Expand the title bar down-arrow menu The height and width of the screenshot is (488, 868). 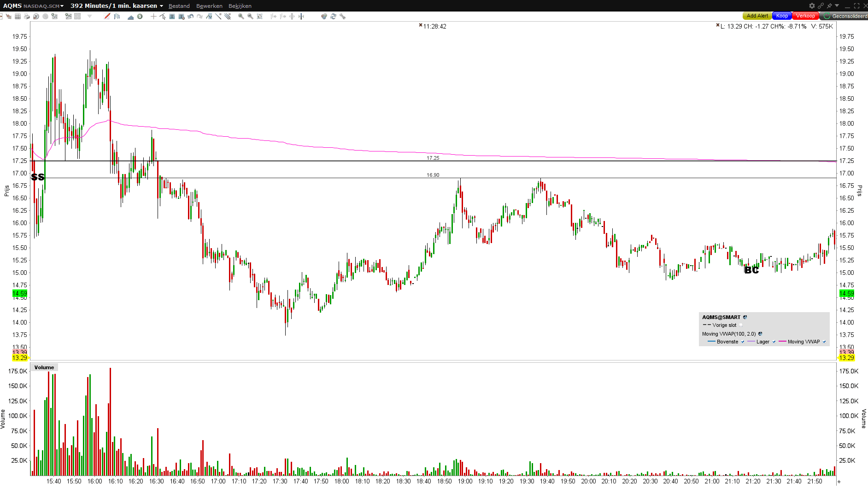(x=837, y=6)
